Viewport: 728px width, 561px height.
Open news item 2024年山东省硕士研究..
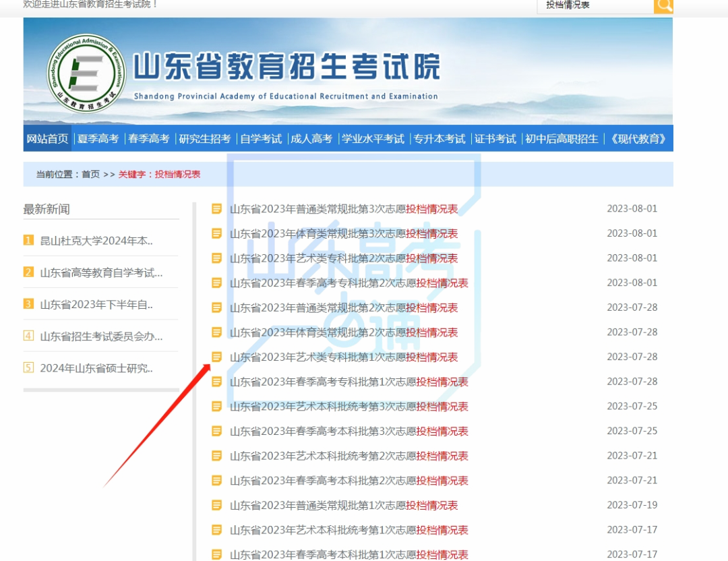tap(96, 368)
